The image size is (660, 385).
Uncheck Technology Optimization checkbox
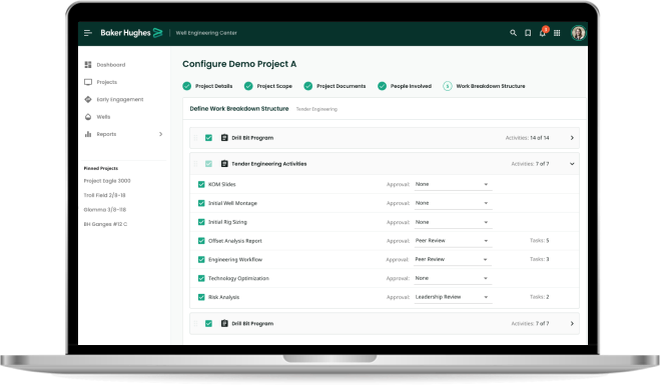(201, 278)
